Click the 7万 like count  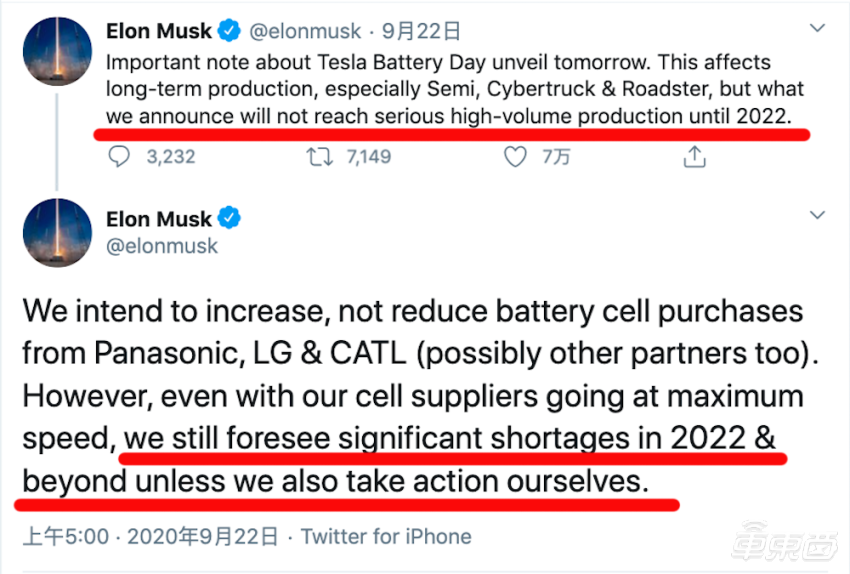coord(556,157)
